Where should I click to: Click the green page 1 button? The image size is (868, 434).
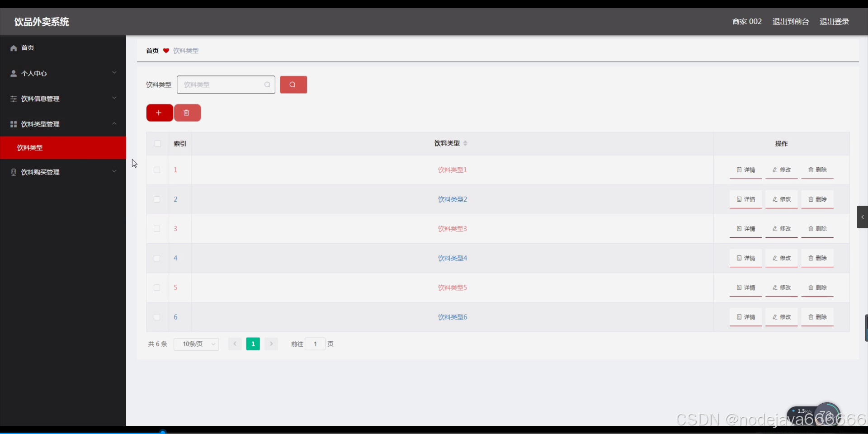[253, 344]
